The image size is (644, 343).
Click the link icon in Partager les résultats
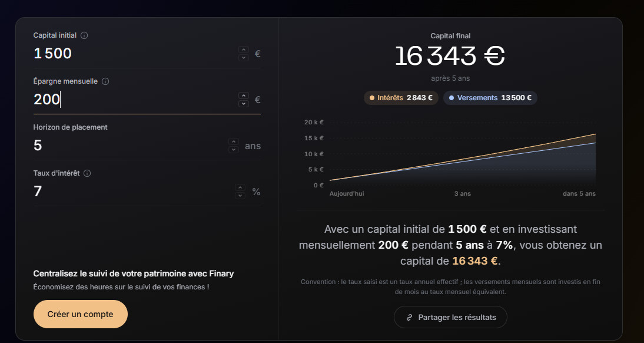tap(409, 318)
